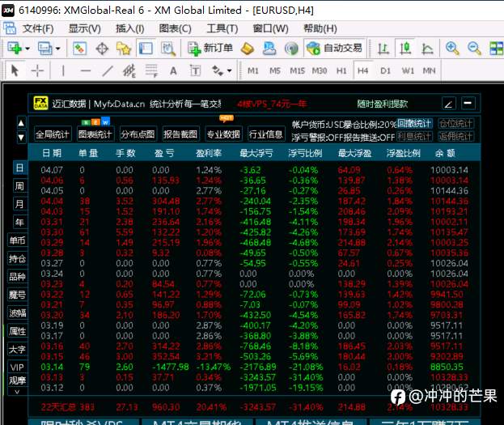Image resolution: width=504 pixels, height=425 pixels.
Task: Click the cloud VPS hosting icon
Action: point(269,49)
